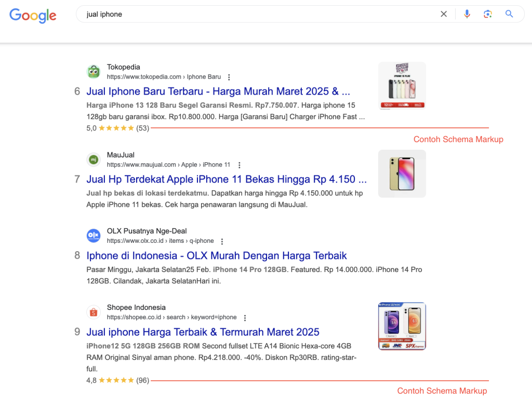Open 'Jual Iphone Baru Terbaru' Tokopedia link
The height and width of the screenshot is (403, 532).
coord(218,92)
